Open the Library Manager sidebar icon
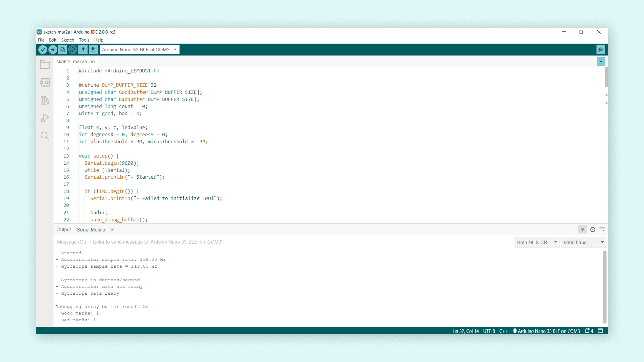The image size is (644, 362). [x=45, y=100]
